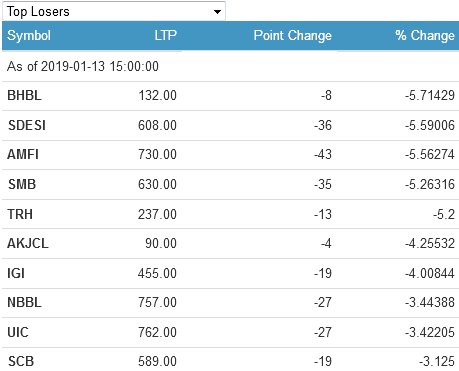Open the NBBL stock symbol

click(x=24, y=303)
